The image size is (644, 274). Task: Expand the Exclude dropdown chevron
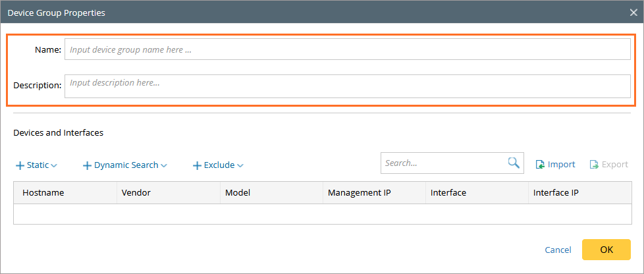click(x=240, y=165)
